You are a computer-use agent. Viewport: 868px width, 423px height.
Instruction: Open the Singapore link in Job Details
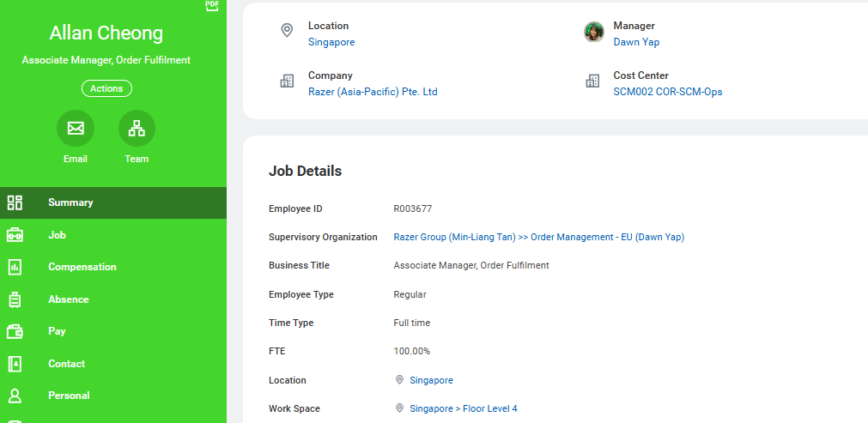431,380
